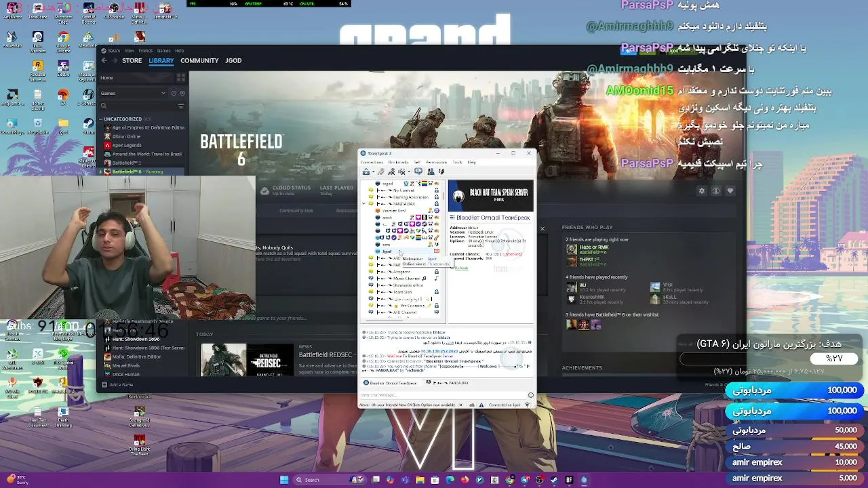This screenshot has height=488, width=868.
Task: Collapse the UNCATEGORIZED category in Steam
Action: point(100,119)
